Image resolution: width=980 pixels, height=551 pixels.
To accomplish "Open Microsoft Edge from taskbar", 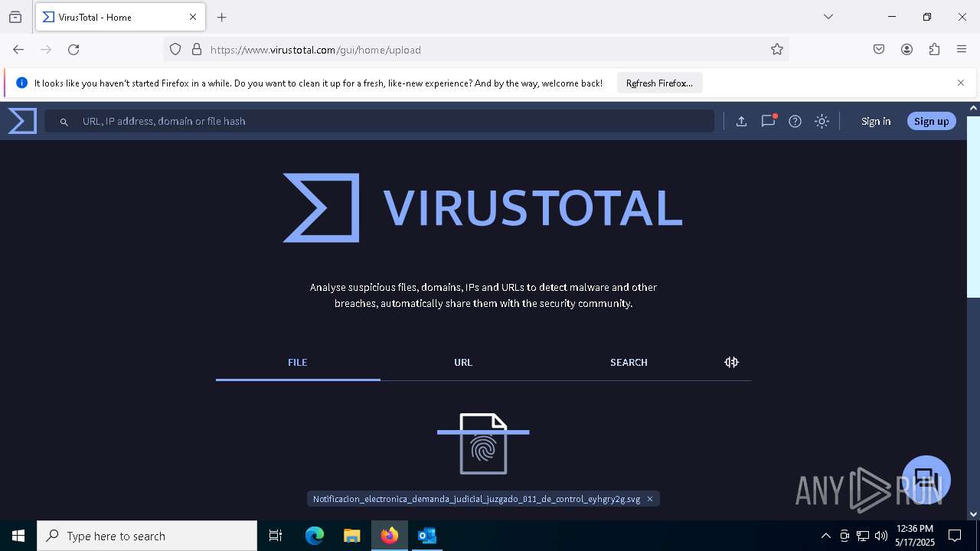I will pos(315,536).
